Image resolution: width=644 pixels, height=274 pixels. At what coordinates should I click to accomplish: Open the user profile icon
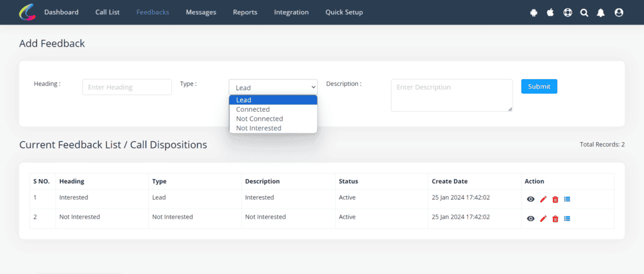pos(619,12)
